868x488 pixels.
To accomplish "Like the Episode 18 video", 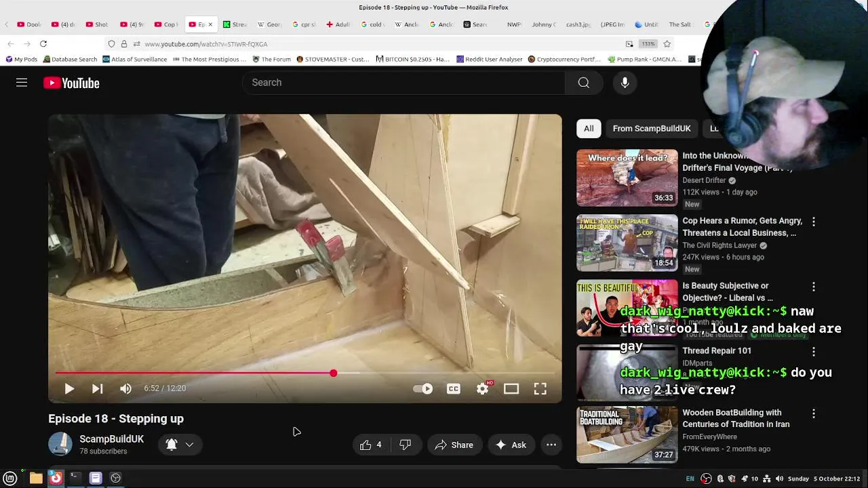I will 371,445.
